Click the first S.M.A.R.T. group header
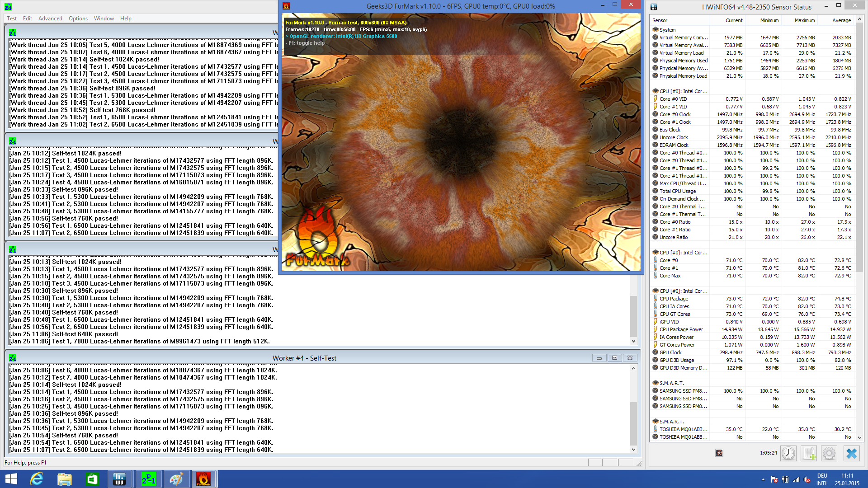Screen dimensions: 868x488 (x=671, y=383)
